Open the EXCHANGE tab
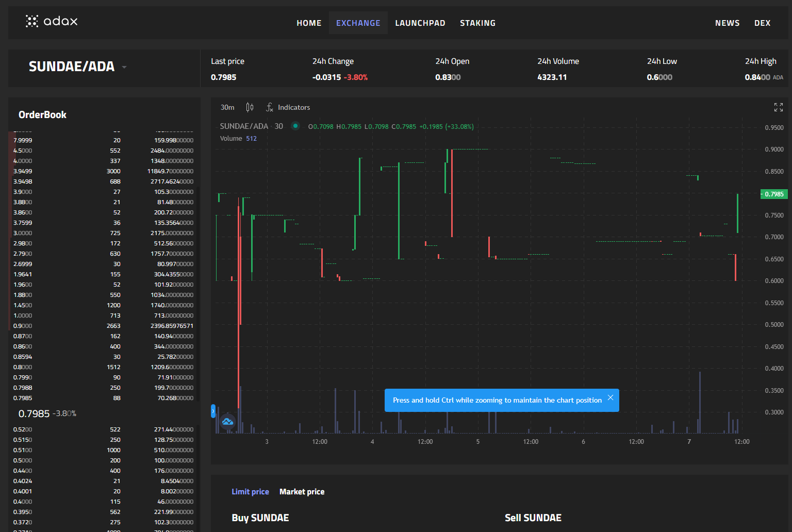Image resolution: width=792 pixels, height=532 pixels. click(x=358, y=23)
